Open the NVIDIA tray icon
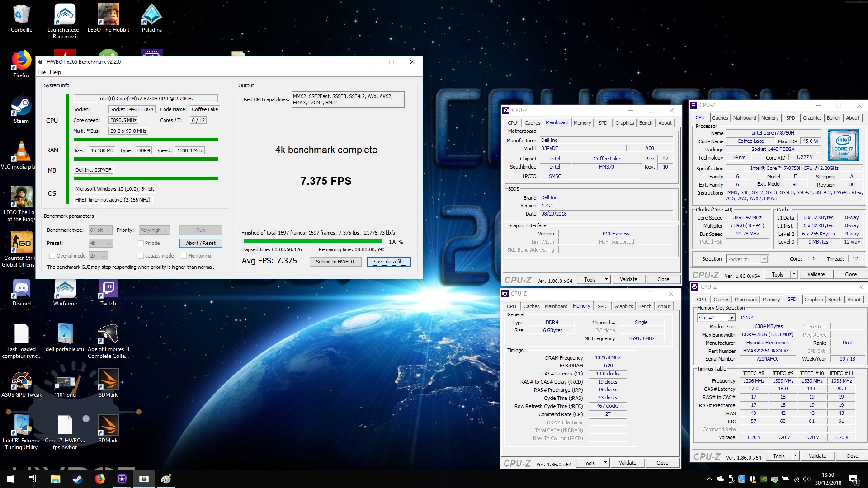The width and height of the screenshot is (868, 488). click(x=764, y=479)
